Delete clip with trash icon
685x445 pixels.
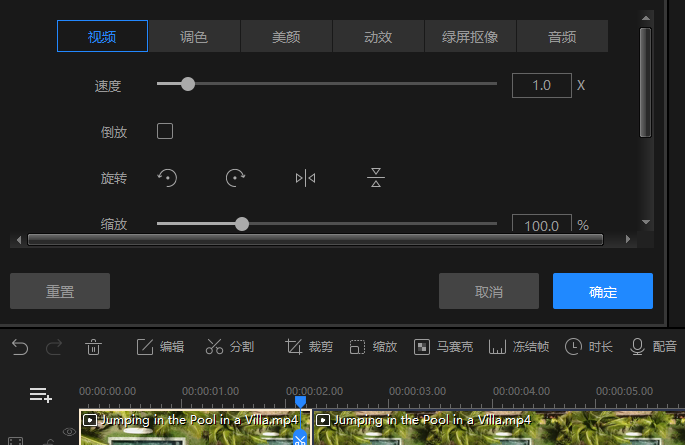point(93,348)
